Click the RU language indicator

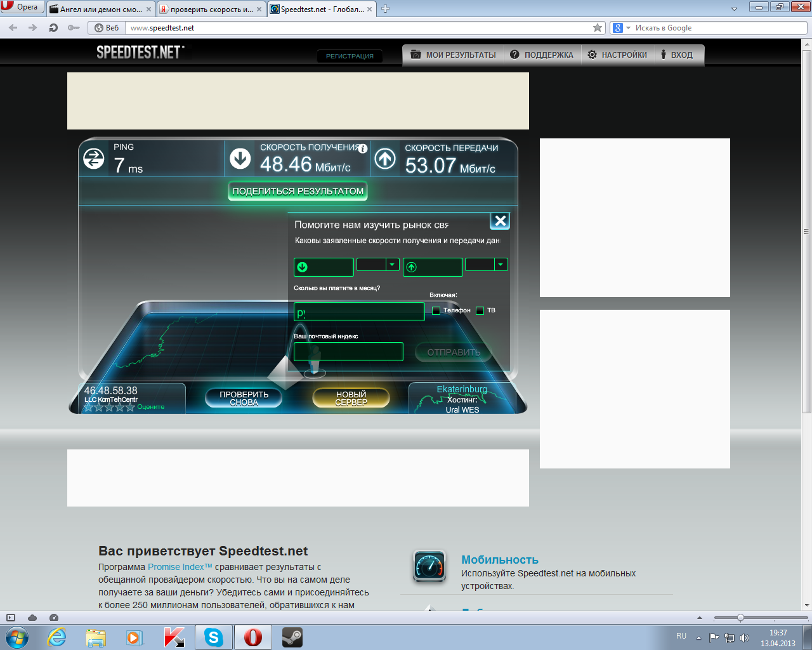(681, 636)
